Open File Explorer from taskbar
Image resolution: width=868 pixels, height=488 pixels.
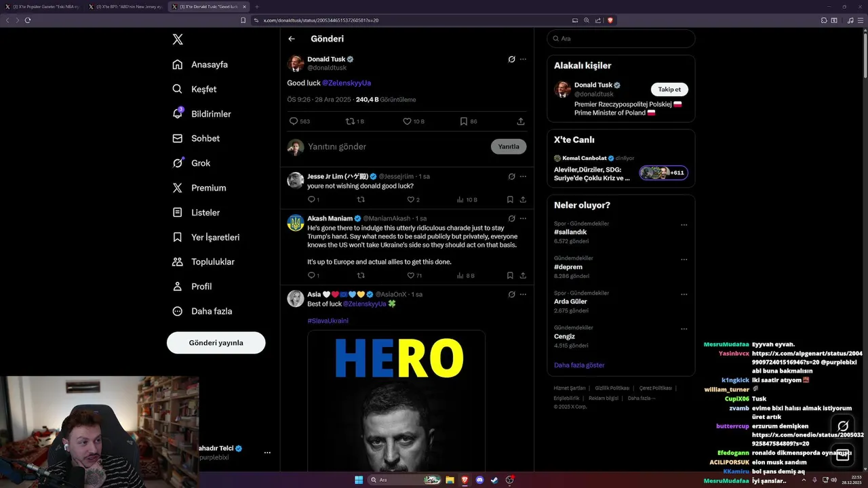[450, 480]
